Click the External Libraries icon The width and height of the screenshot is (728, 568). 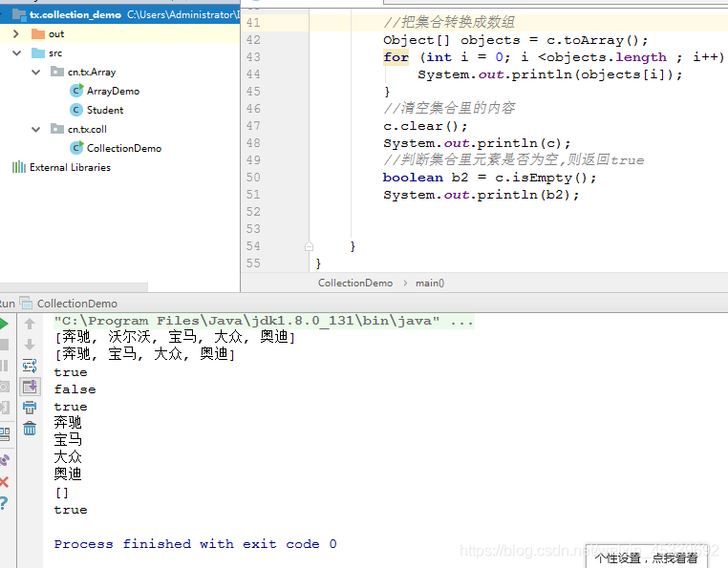click(19, 167)
